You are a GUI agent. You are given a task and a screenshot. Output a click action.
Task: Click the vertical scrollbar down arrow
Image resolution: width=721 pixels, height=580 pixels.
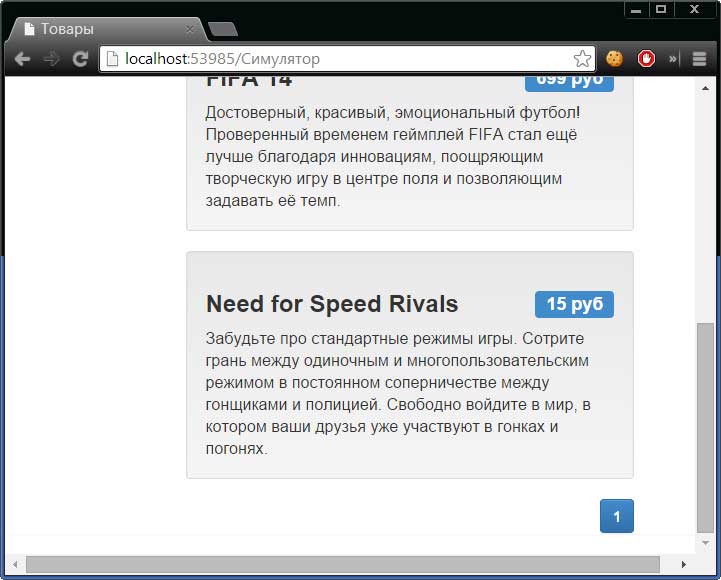coord(705,543)
